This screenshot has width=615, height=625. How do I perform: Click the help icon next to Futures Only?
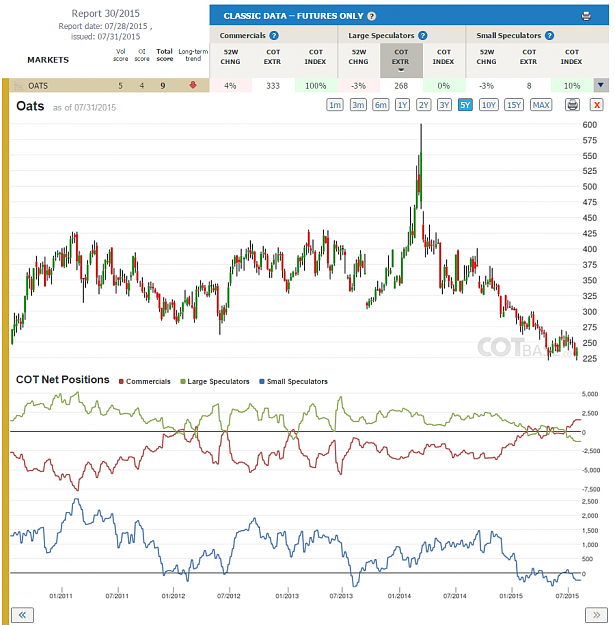(x=371, y=16)
